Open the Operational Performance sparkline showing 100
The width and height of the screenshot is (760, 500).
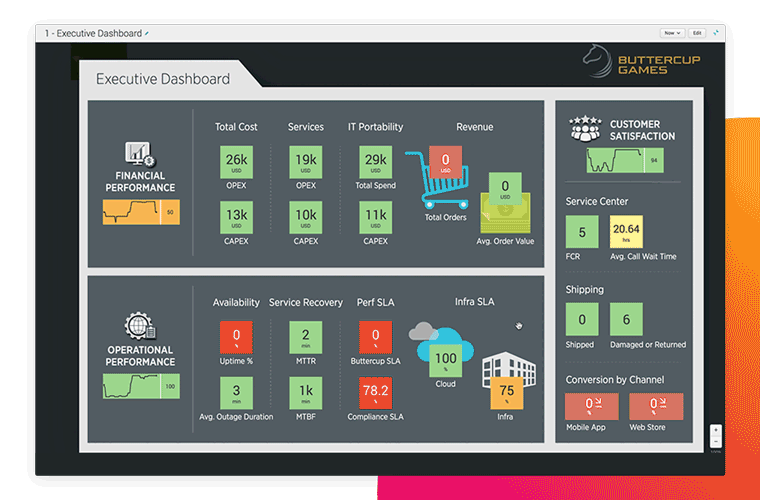[141, 386]
